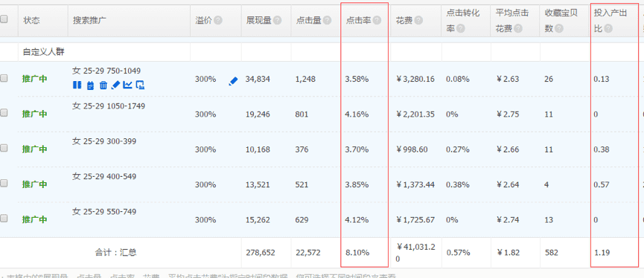This screenshot has height=278, width=644.
Task: Open the 女 25-29 300-399 audience
Action: click(104, 141)
